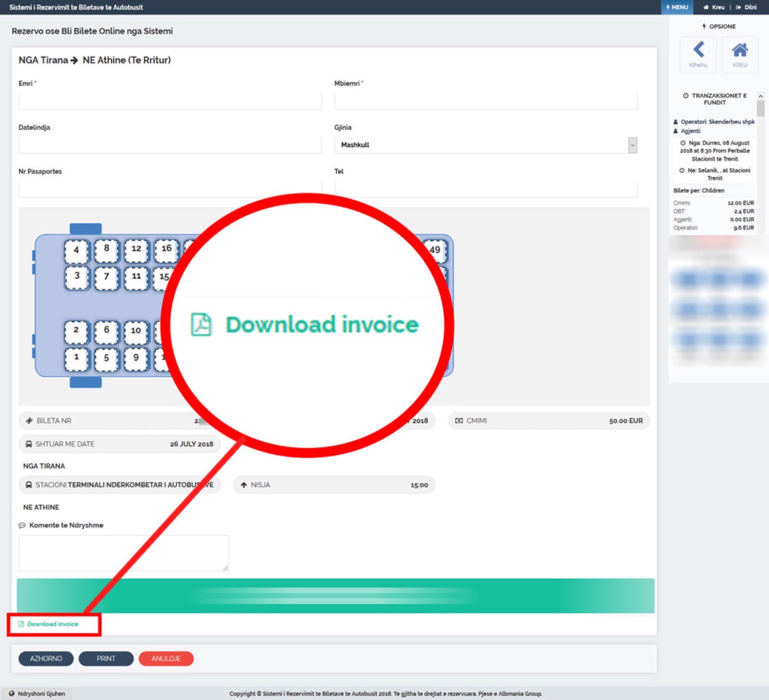Click the AZHORNO button
Image resolution: width=769 pixels, height=700 pixels.
coord(46,659)
